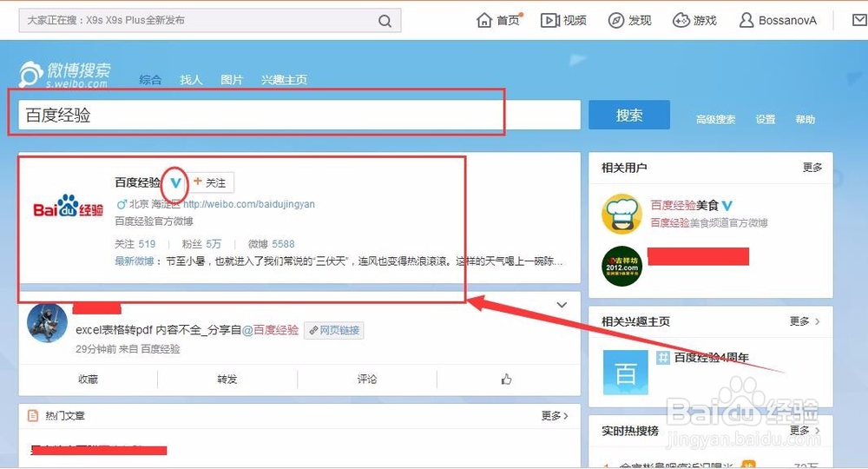The image size is (868, 469).
Task: Open the 百度经验美食 user name
Action: [x=684, y=206]
